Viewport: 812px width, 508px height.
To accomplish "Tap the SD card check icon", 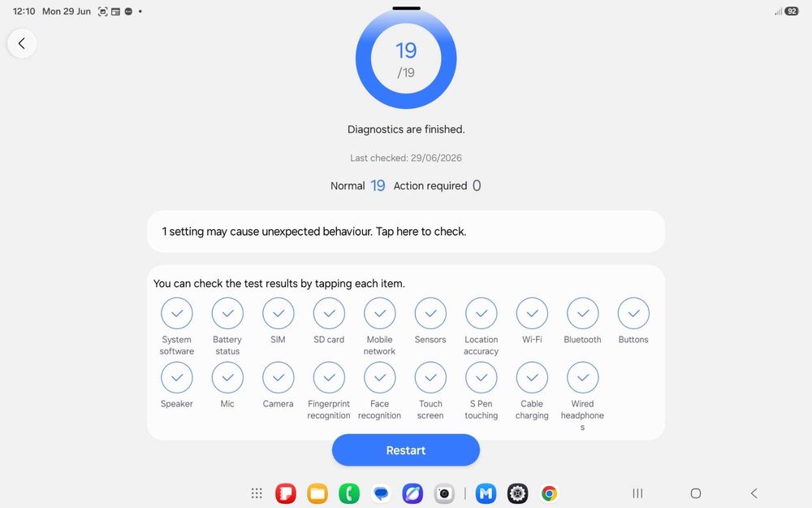I will (x=329, y=313).
